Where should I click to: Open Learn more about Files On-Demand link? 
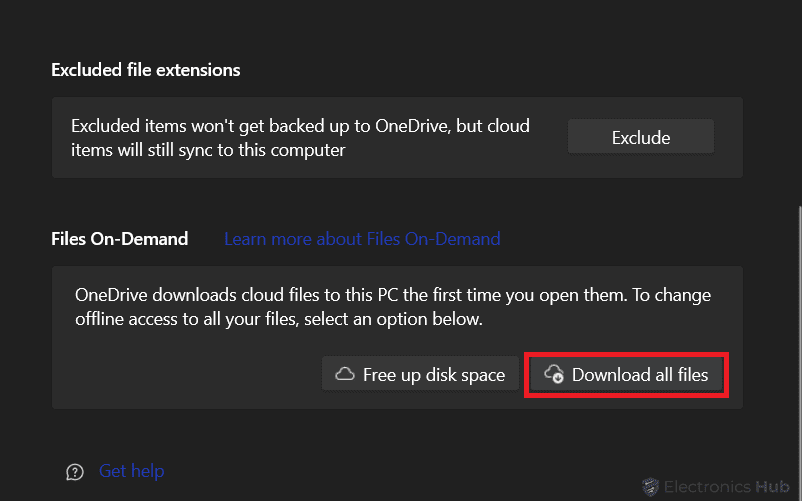pos(362,239)
